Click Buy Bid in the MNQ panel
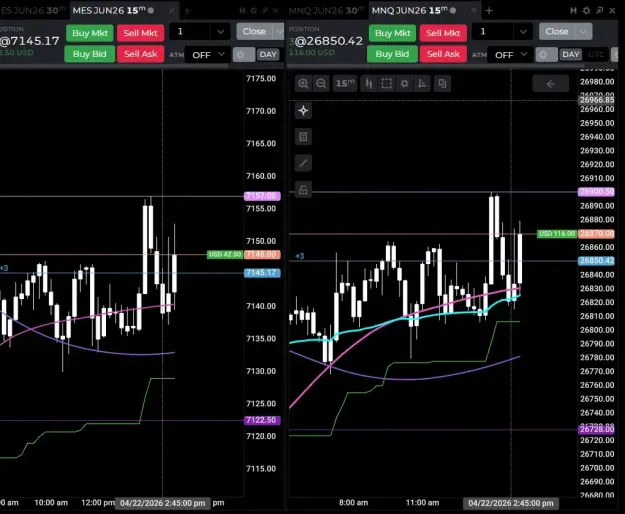 [392, 54]
